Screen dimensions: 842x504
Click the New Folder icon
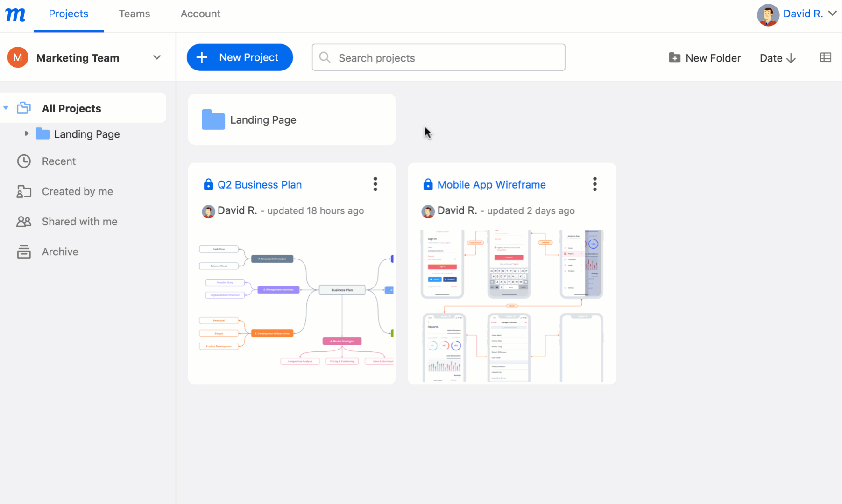click(x=674, y=57)
